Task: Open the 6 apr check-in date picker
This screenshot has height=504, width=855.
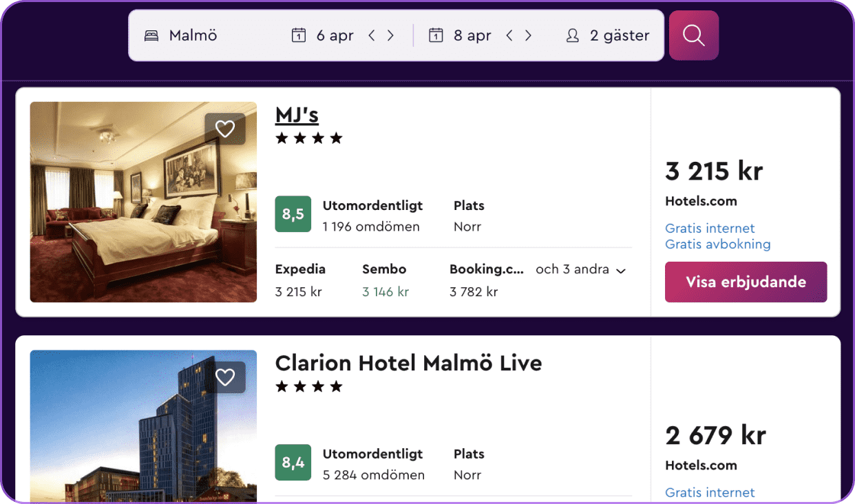Action: pyautogui.click(x=335, y=36)
